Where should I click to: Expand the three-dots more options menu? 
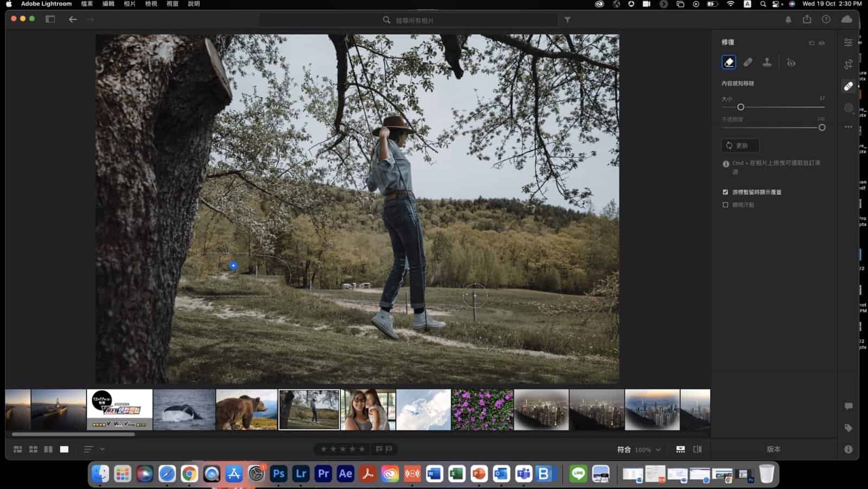pyautogui.click(x=848, y=127)
